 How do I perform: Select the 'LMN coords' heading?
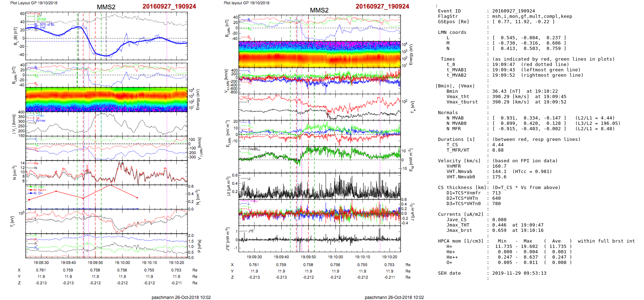coord(452,32)
